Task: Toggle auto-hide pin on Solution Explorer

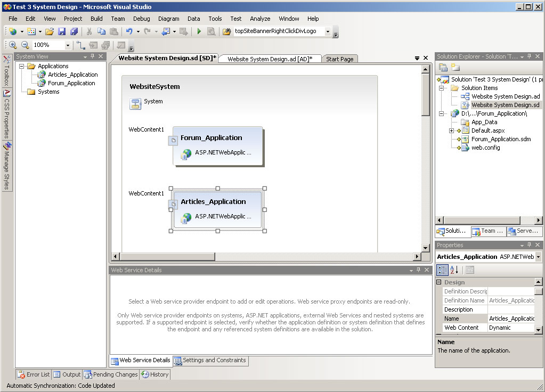Action: coord(530,56)
